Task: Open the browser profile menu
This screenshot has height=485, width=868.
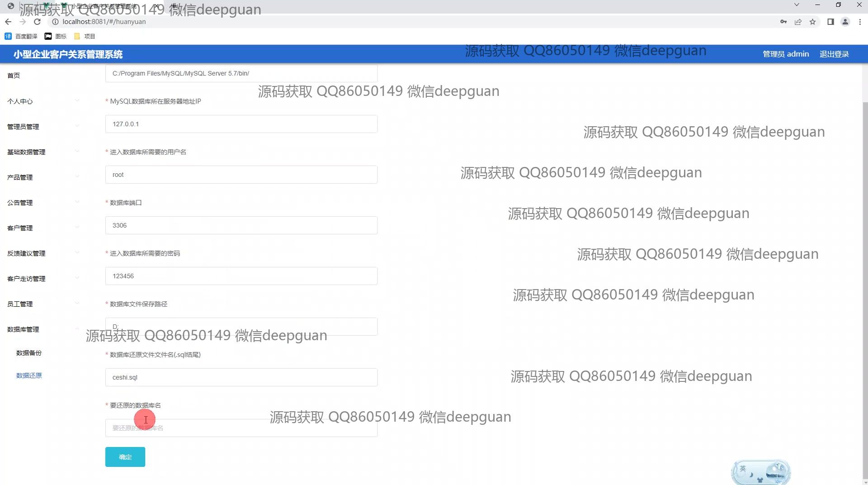Action: tap(845, 22)
